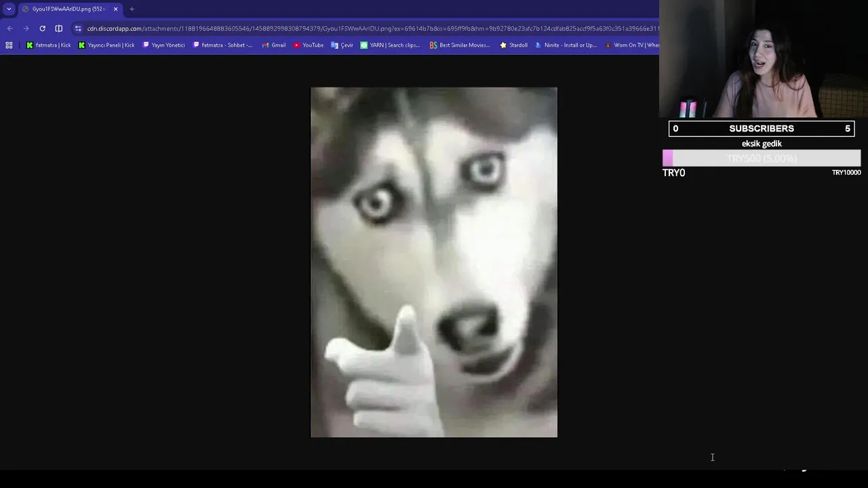Click the streamer webcam overlay

tap(764, 60)
